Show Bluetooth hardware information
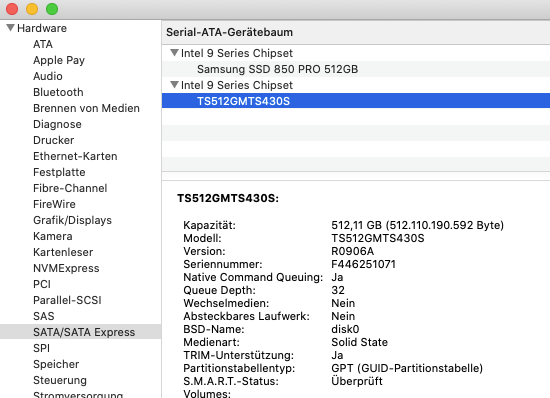Image resolution: width=550 pixels, height=398 pixels. [58, 92]
